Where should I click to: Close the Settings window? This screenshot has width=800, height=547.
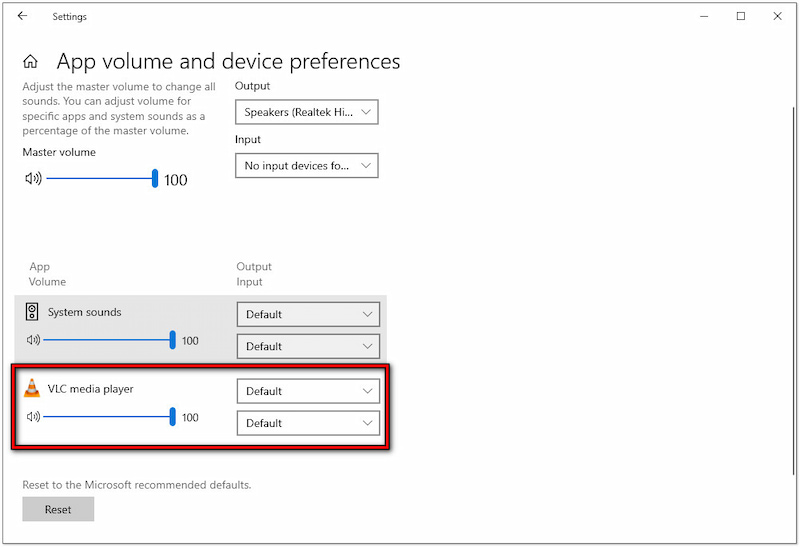click(777, 16)
